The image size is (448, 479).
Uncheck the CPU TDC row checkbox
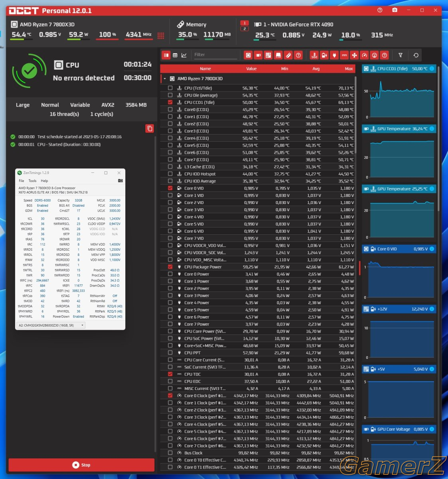coord(170,374)
